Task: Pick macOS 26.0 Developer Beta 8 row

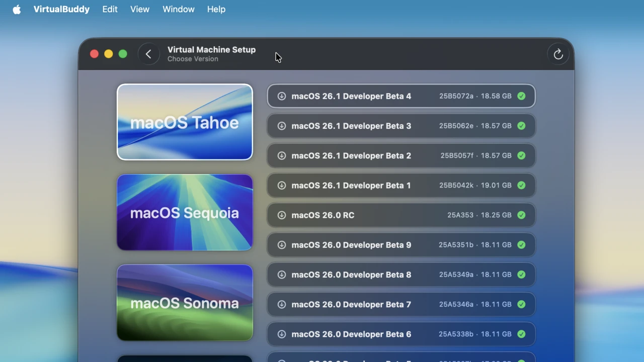Action: 401,275
